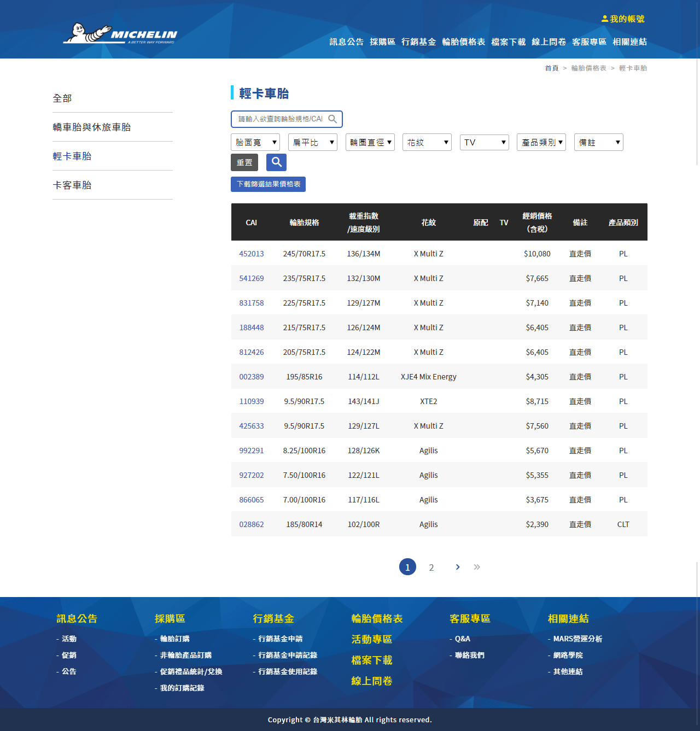Click 輪胎價格表 breadcrumb link
This screenshot has width=700, height=731.
pyautogui.click(x=589, y=68)
